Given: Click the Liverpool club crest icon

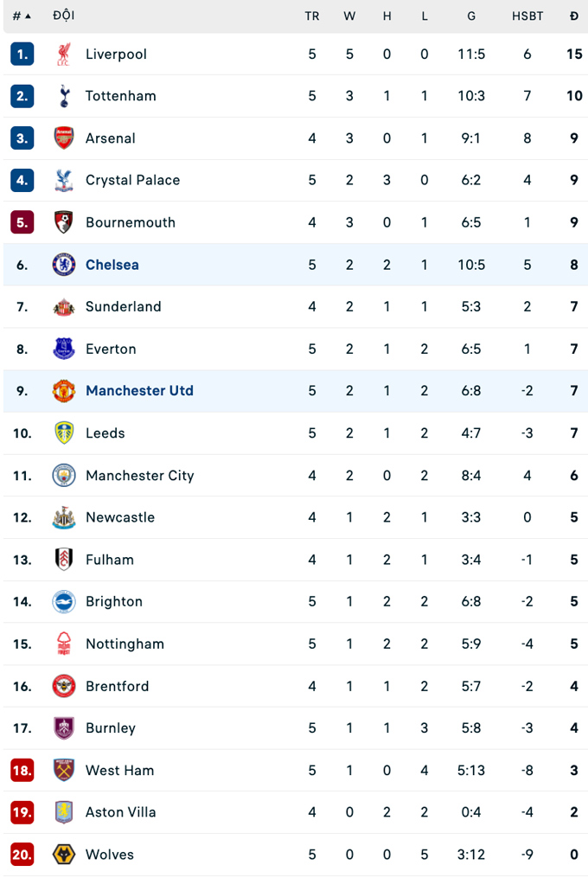Looking at the screenshot, I should click(x=64, y=54).
